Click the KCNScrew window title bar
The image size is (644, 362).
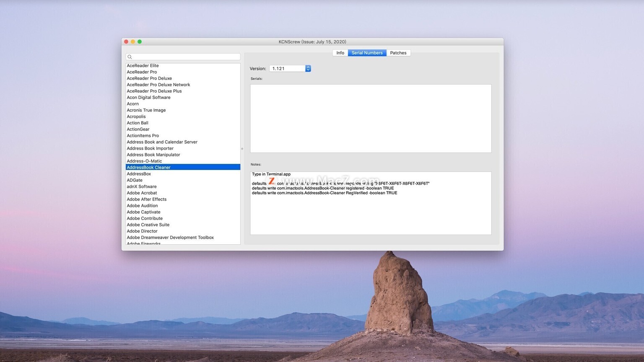(312, 41)
